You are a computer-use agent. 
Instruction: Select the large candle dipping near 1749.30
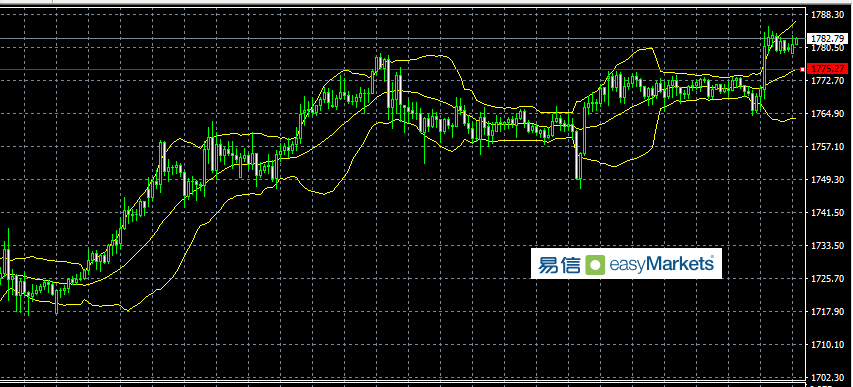[578, 155]
